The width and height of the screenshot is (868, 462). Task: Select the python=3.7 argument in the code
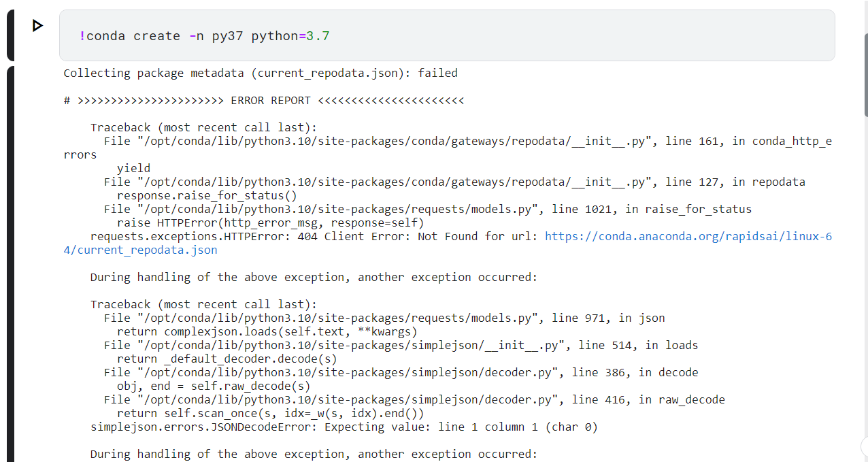click(x=290, y=36)
